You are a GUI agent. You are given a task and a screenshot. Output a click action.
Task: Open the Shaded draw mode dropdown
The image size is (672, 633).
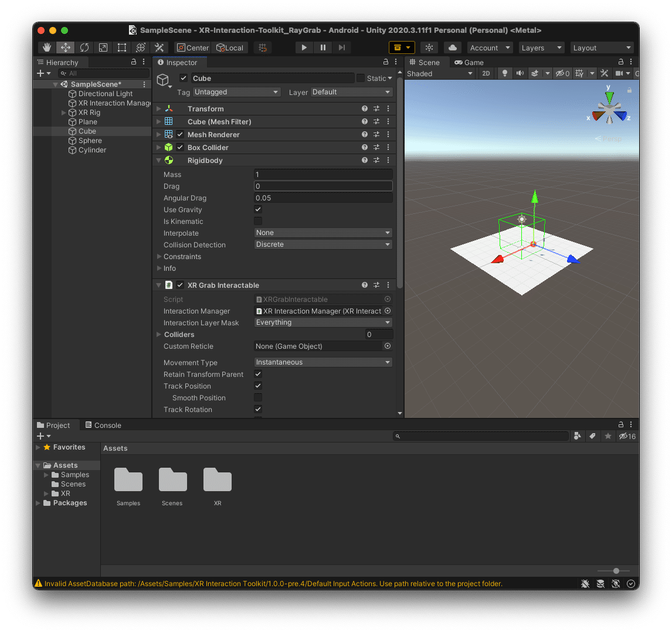pos(440,74)
